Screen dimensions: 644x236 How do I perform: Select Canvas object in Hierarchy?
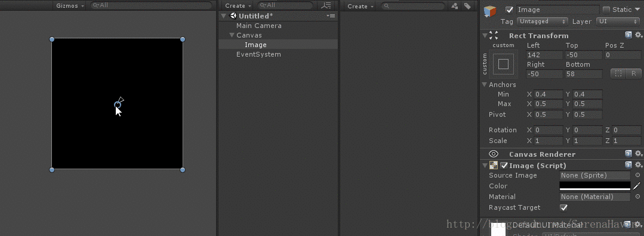[x=249, y=35]
